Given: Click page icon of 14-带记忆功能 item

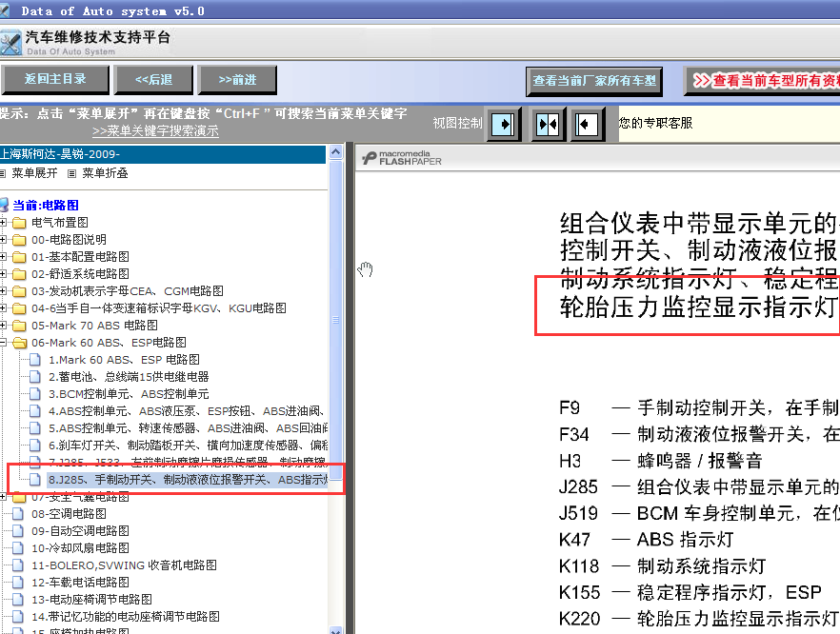Looking at the screenshot, I should point(18,616).
